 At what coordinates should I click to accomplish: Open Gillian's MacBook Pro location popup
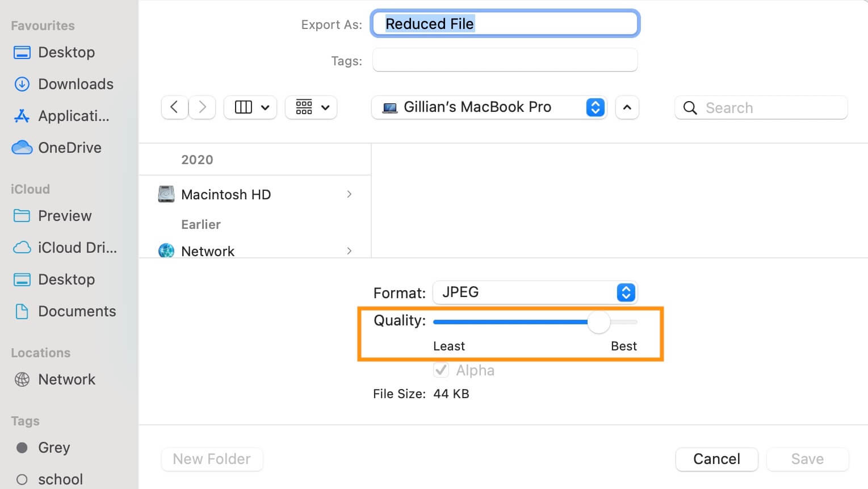pos(489,107)
